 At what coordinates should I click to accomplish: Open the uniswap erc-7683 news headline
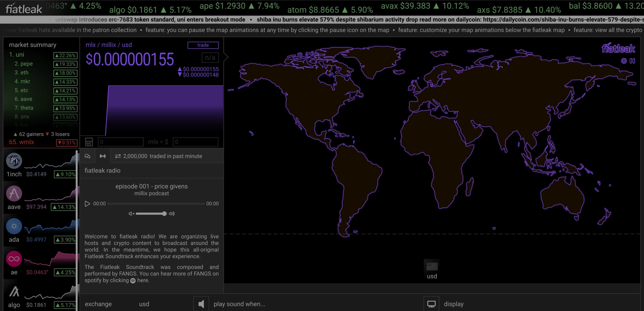click(x=150, y=19)
